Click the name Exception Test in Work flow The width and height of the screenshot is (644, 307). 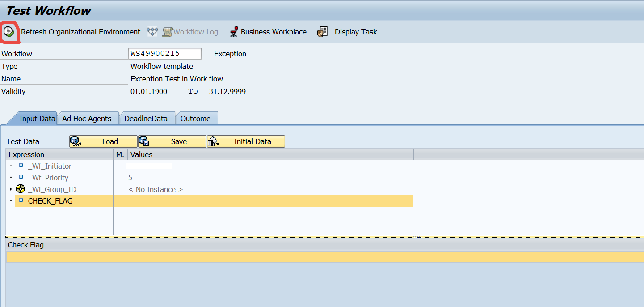(177, 79)
